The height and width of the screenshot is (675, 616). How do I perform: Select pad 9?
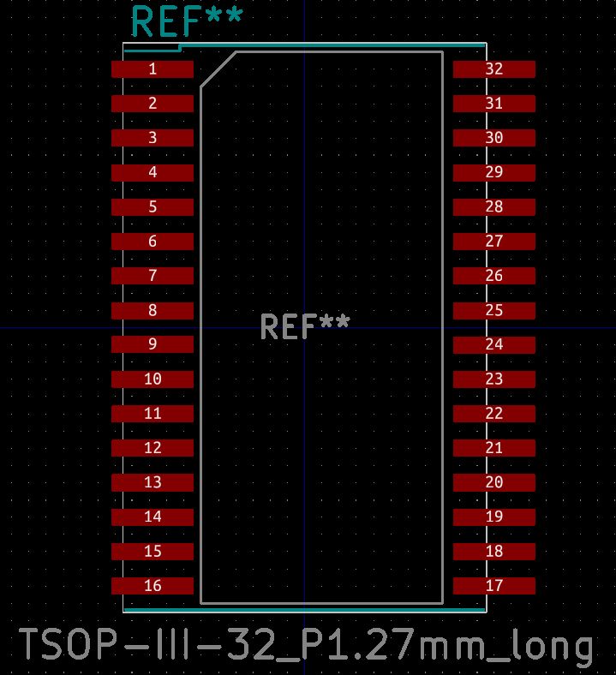[153, 344]
